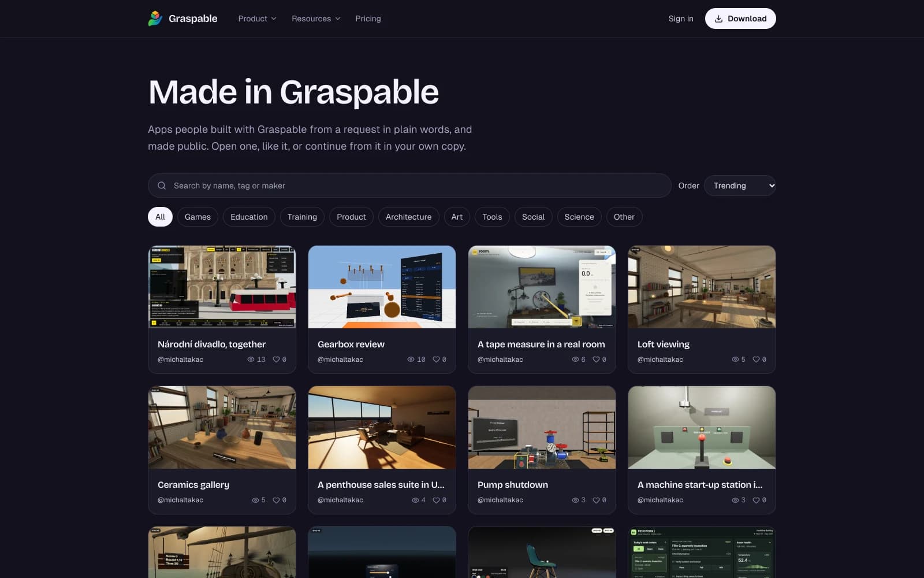This screenshot has width=924, height=578.
Task: Click the Download button
Action: [x=740, y=18]
